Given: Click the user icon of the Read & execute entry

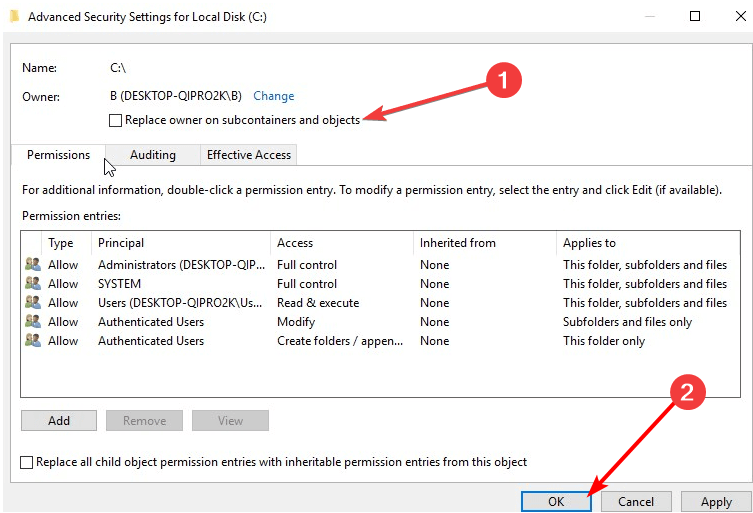Looking at the screenshot, I should [x=33, y=302].
